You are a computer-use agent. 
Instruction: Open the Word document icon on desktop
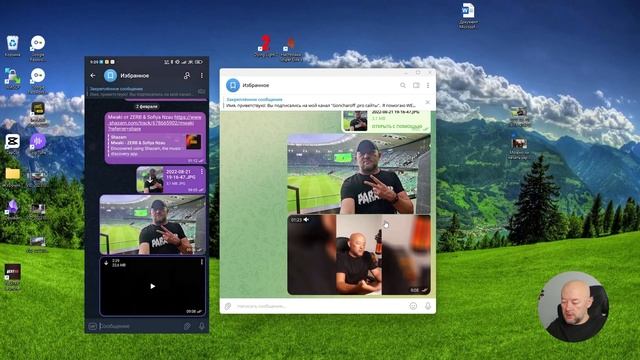click(x=468, y=16)
